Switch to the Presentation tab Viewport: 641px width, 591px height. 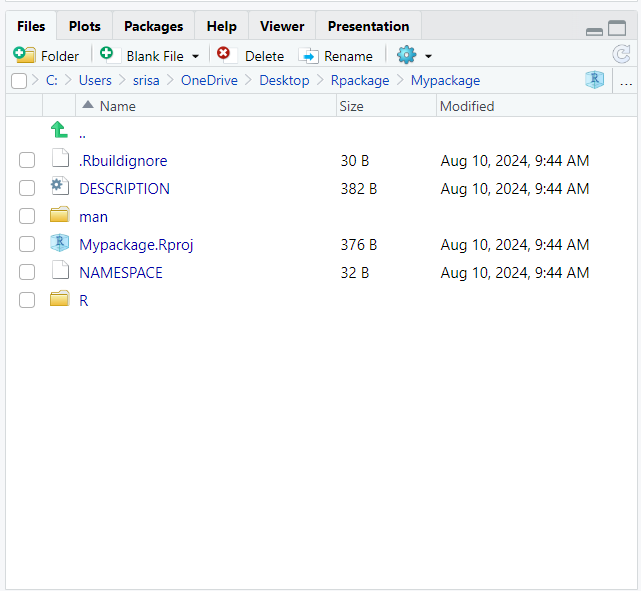point(368,26)
